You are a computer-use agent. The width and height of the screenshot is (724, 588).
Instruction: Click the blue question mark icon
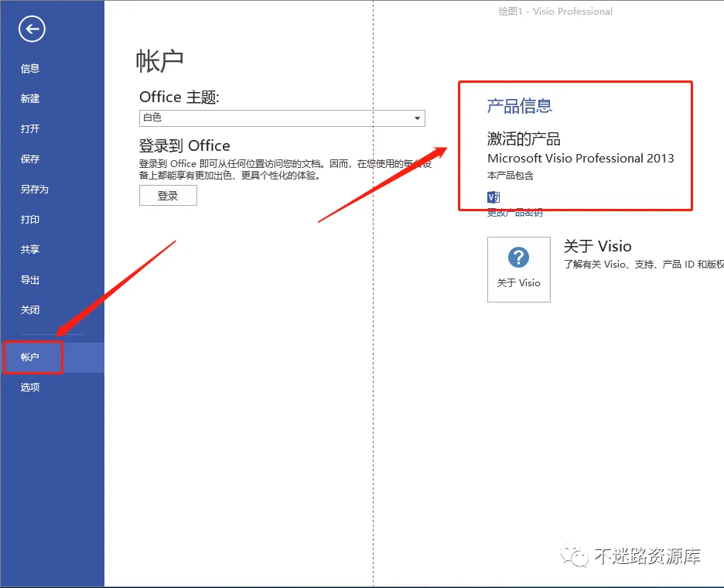tap(518, 258)
